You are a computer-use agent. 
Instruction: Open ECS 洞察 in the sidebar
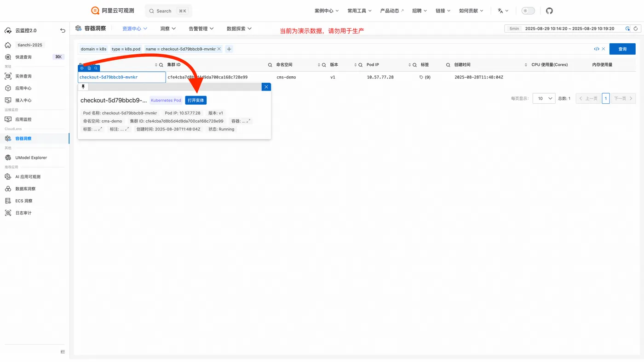coord(24,201)
